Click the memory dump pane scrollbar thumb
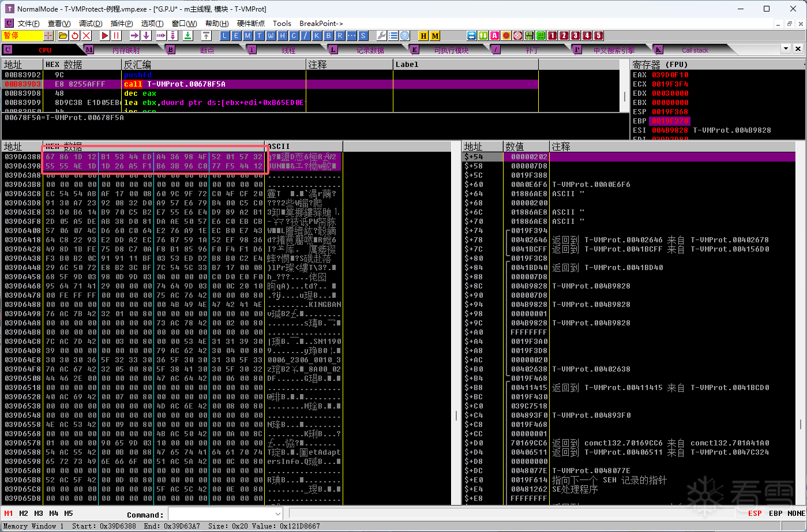Viewport: 807px width, 532px height. point(456,415)
